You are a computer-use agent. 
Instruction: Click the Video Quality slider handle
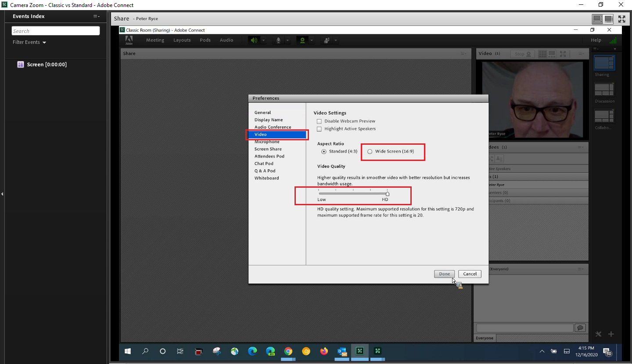point(387,193)
